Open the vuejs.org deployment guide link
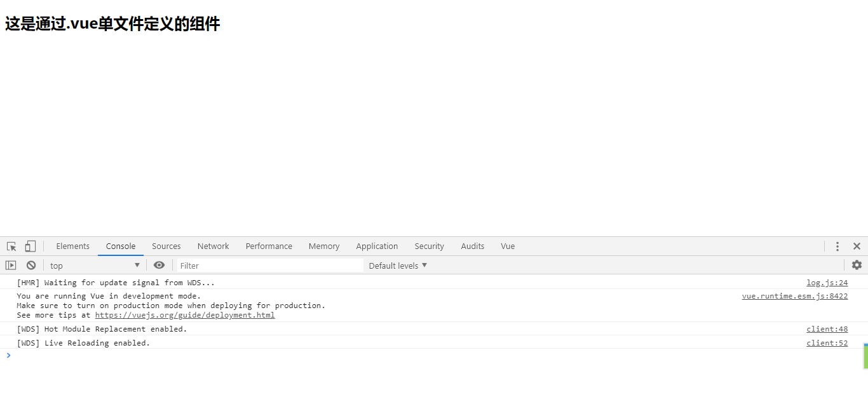868x397 pixels. [x=185, y=315]
